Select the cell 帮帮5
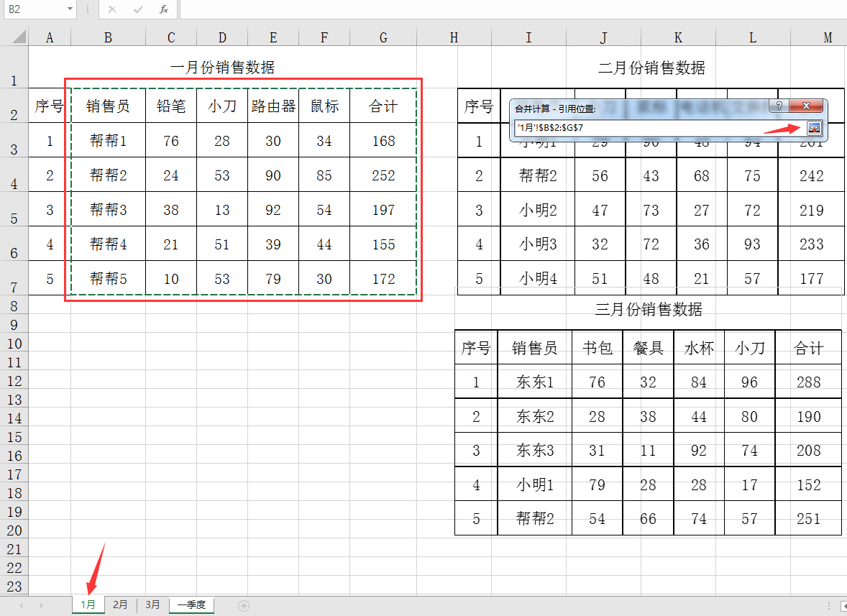Image resolution: width=847 pixels, height=616 pixels. click(108, 279)
